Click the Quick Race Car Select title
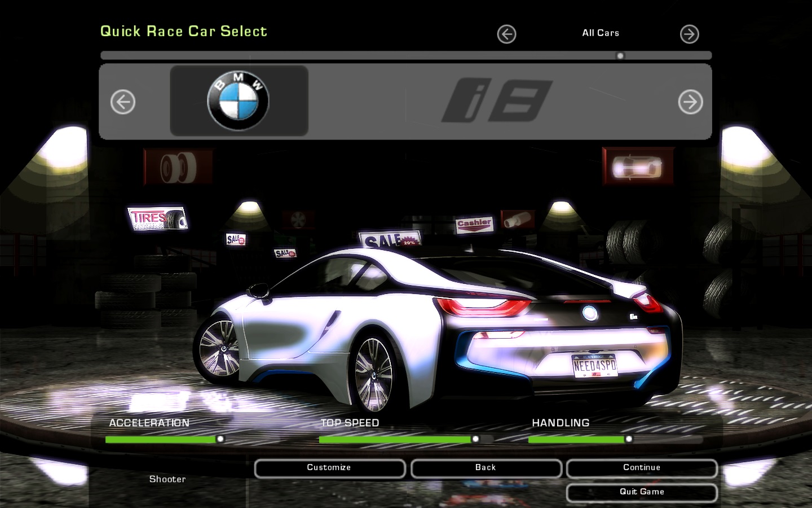The height and width of the screenshot is (508, 812). (x=184, y=31)
